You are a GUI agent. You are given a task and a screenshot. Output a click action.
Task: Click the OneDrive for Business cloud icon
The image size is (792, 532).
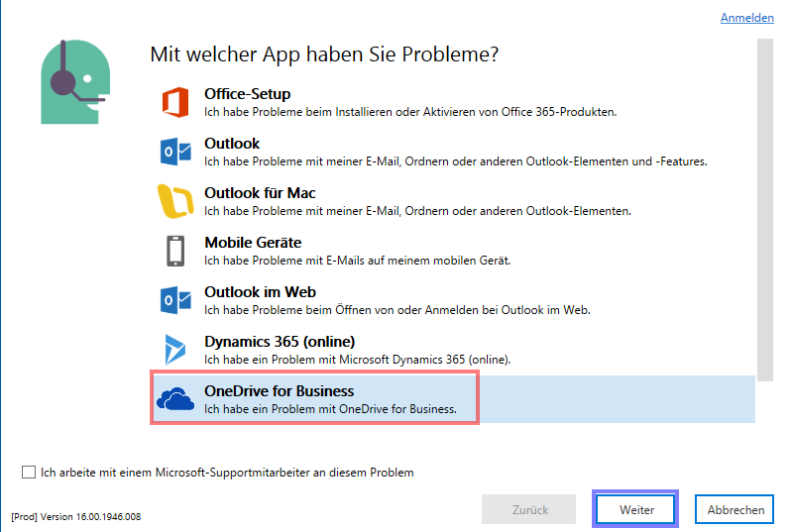coord(175,398)
